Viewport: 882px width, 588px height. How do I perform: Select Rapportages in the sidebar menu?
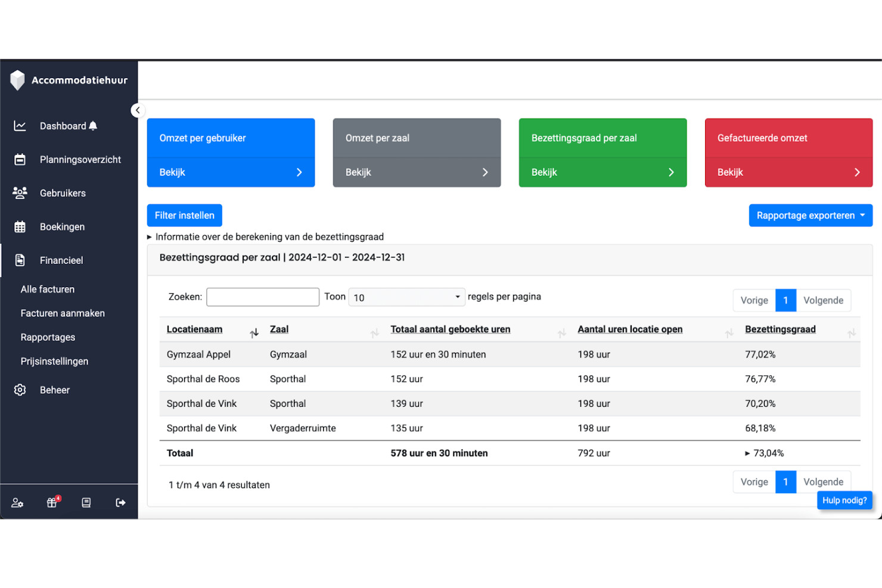[x=48, y=337]
